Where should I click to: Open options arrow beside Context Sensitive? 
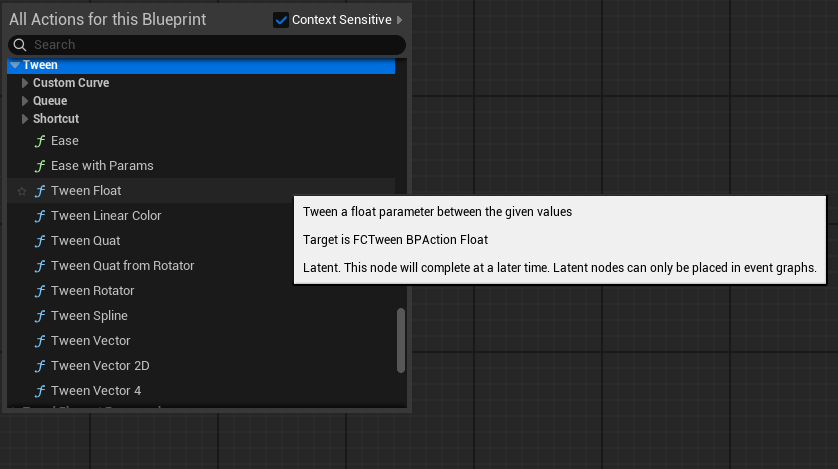(400, 20)
